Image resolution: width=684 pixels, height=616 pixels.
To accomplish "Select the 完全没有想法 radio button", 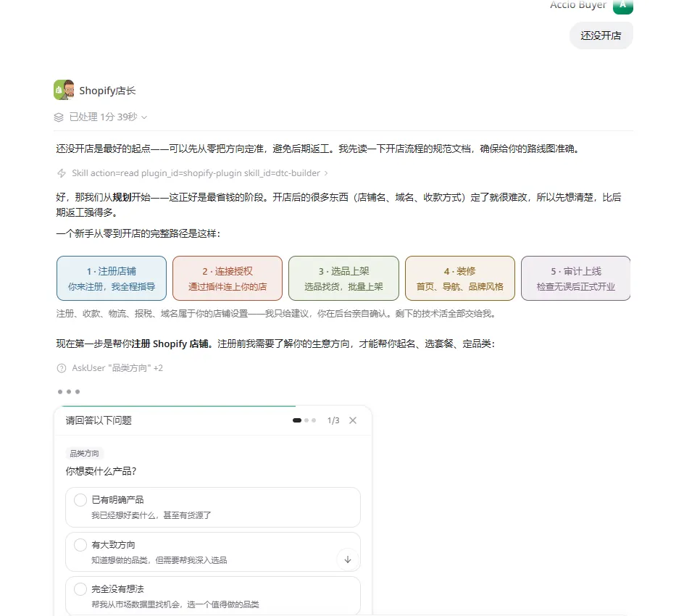I will (80, 589).
